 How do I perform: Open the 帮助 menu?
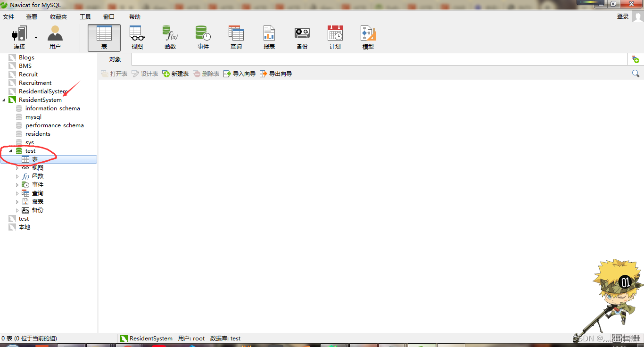click(135, 17)
